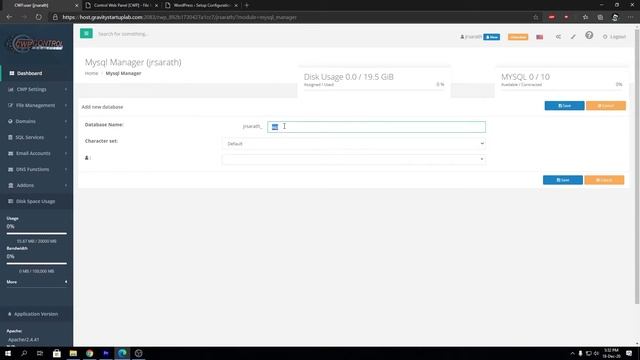The image size is (640, 360).
Task: Reload the page
Action: 39,17
